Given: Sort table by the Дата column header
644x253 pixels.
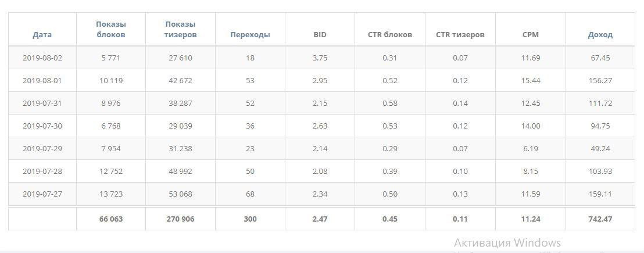Looking at the screenshot, I should 42,34.
